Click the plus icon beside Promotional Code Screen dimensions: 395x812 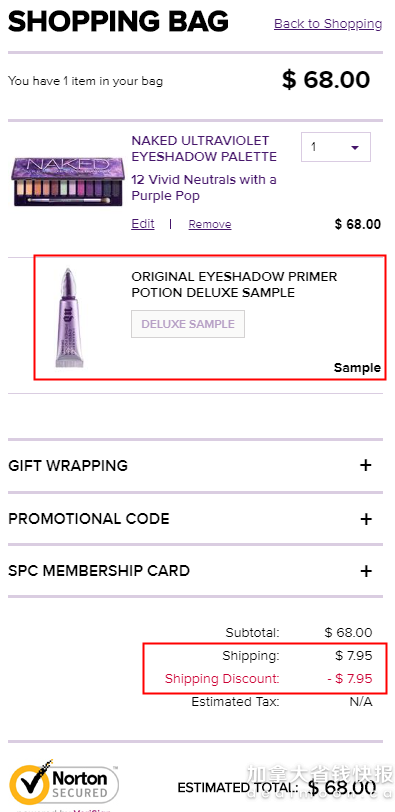[365, 519]
